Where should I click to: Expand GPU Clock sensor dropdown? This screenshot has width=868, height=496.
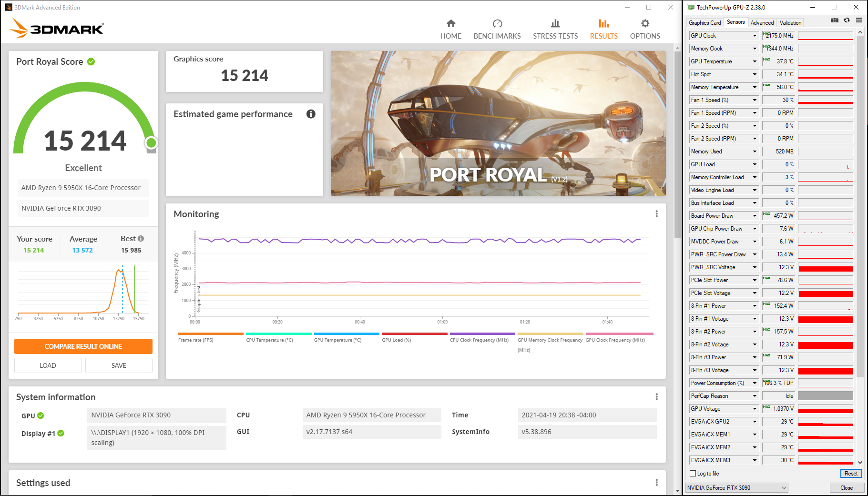(755, 36)
